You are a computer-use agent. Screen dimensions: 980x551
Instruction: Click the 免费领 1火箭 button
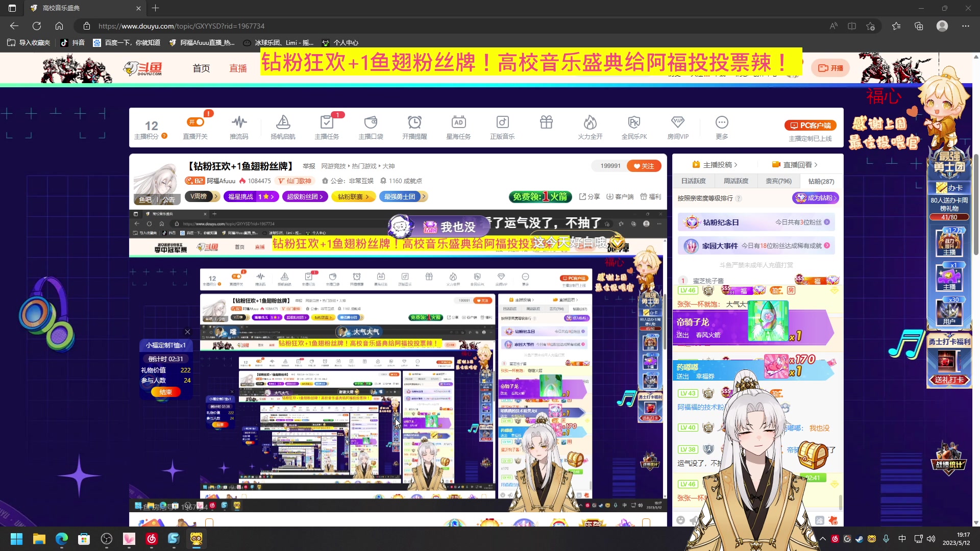tap(540, 196)
